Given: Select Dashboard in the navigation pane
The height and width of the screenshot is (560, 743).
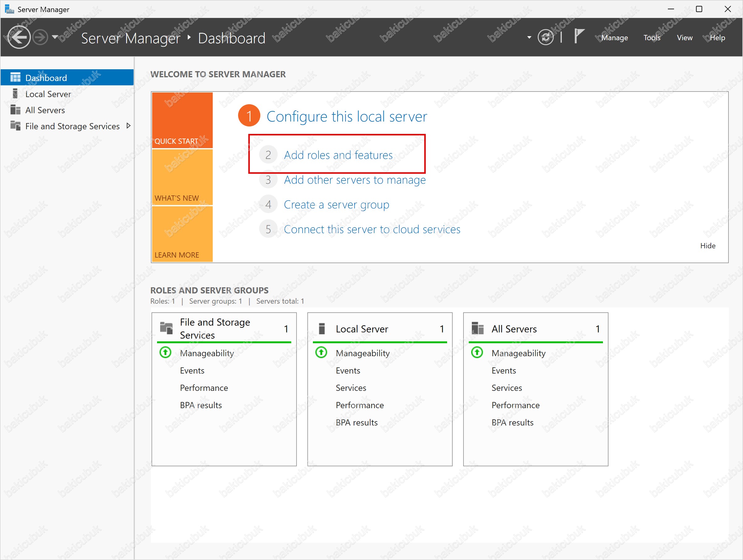Looking at the screenshot, I should pyautogui.click(x=46, y=78).
